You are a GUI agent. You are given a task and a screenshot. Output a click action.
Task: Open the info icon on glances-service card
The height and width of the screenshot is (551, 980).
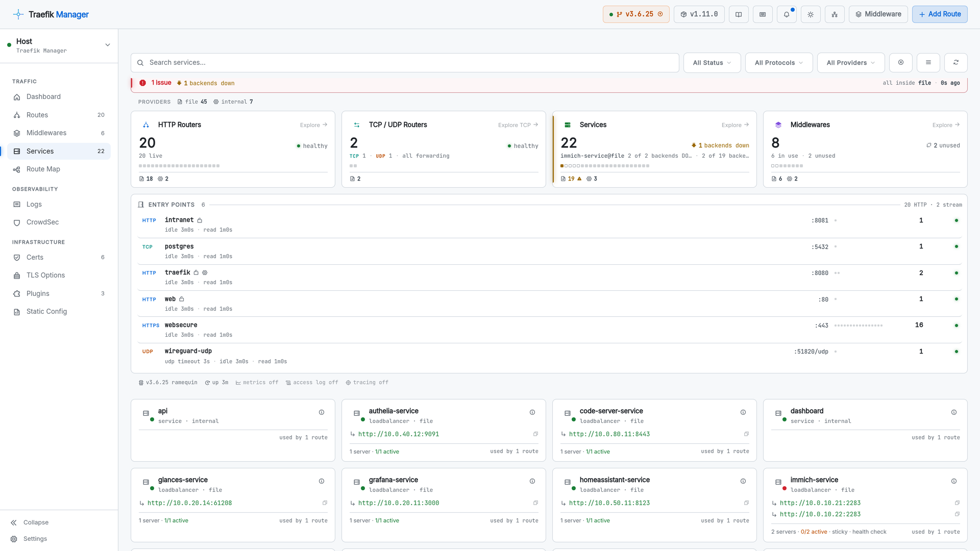coord(322,481)
